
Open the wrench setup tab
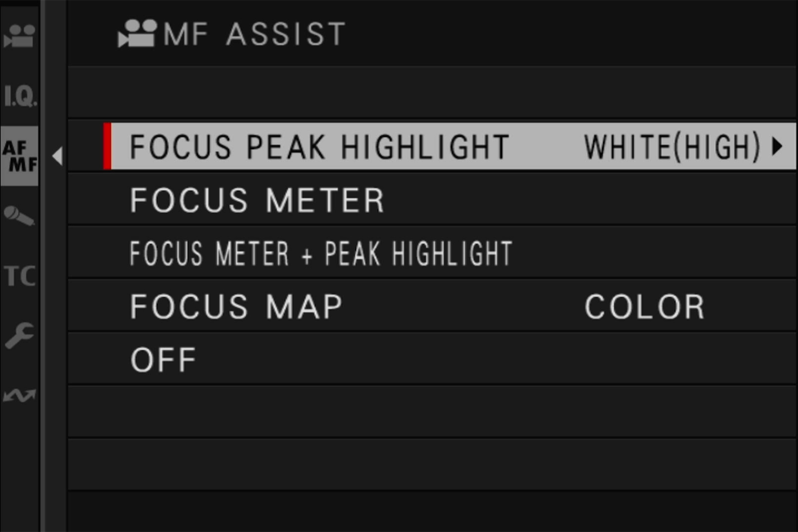[19, 336]
